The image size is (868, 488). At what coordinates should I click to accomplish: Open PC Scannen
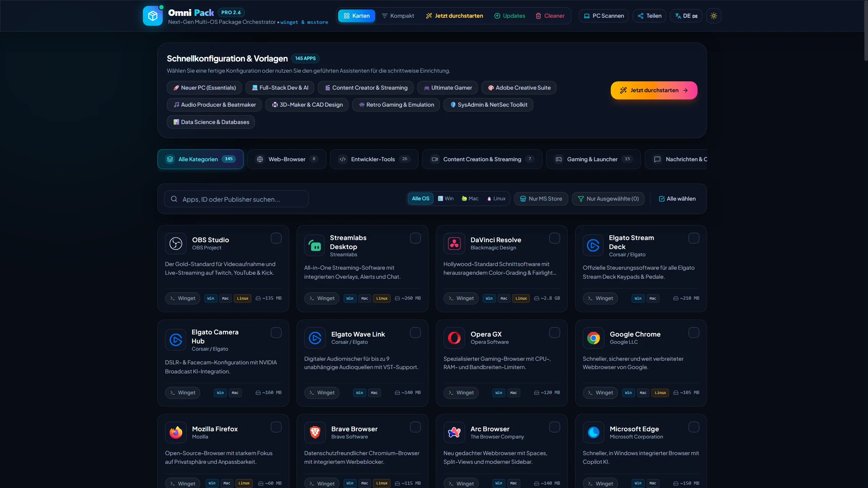(604, 16)
